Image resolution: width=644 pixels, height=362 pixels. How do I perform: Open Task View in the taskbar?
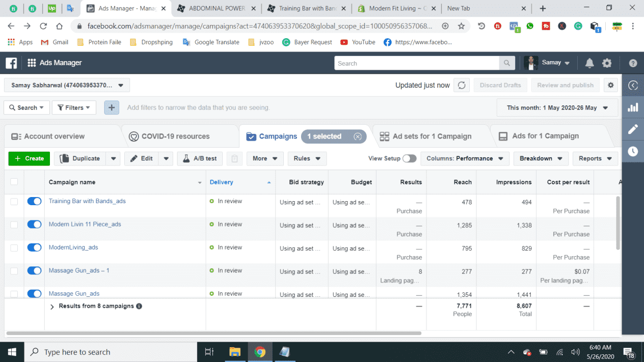click(209, 352)
